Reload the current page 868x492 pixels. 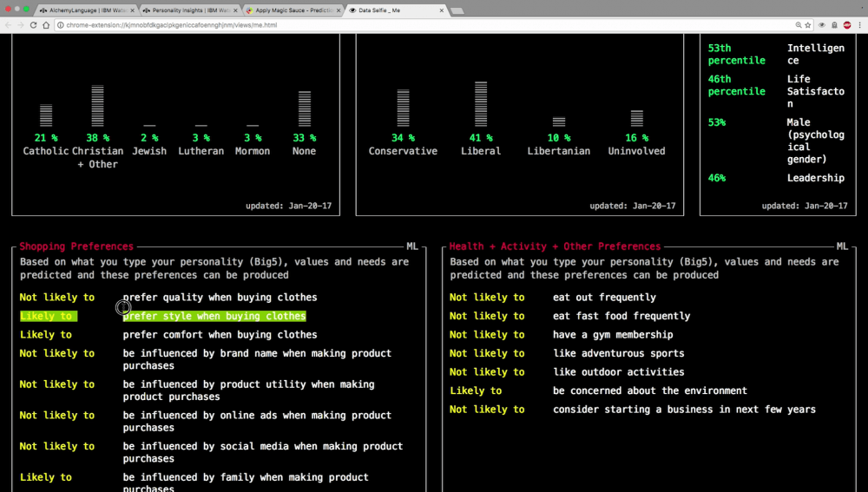coord(34,25)
